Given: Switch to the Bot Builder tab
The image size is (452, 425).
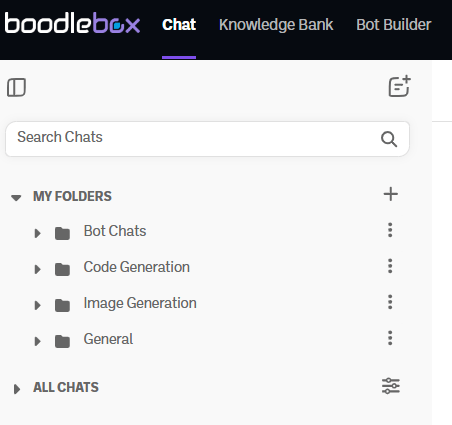Looking at the screenshot, I should point(394,25).
